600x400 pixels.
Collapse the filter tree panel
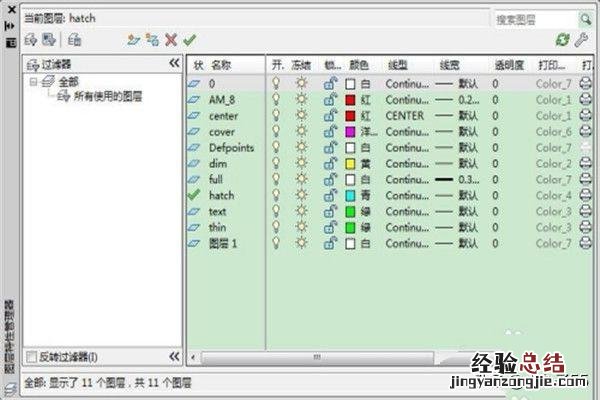(174, 63)
